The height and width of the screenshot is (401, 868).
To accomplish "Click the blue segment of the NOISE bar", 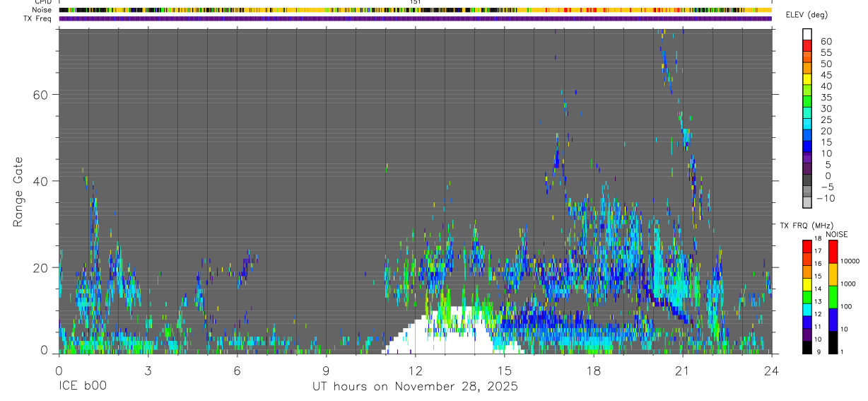I will [x=833, y=320].
